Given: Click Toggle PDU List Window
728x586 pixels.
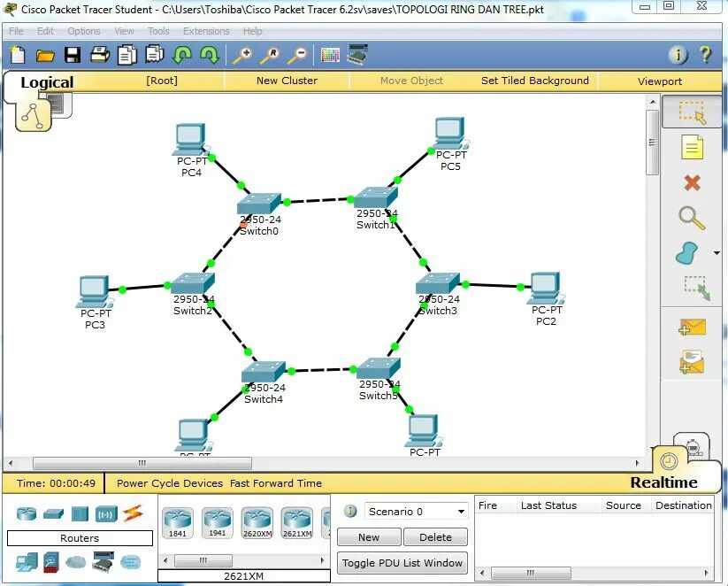Looking at the screenshot, I should pos(402,563).
